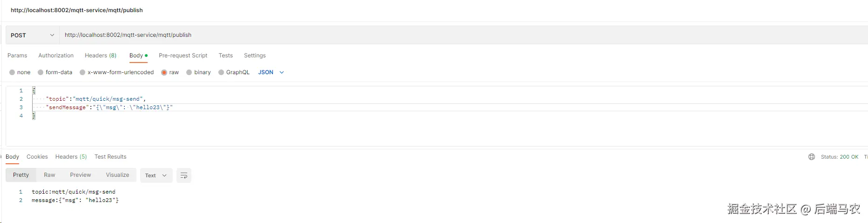Click the request URL input field
Viewport: 868px width, 223px height.
tap(463, 35)
